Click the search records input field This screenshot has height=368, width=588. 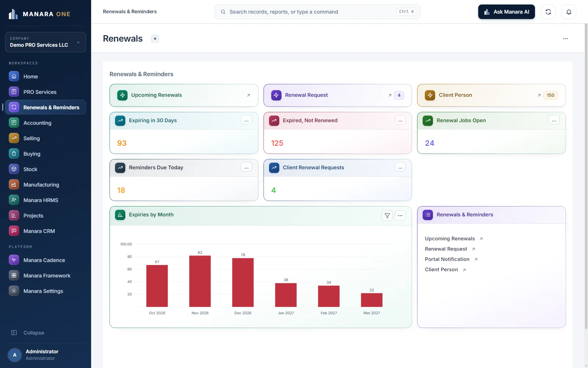pyautogui.click(x=318, y=12)
